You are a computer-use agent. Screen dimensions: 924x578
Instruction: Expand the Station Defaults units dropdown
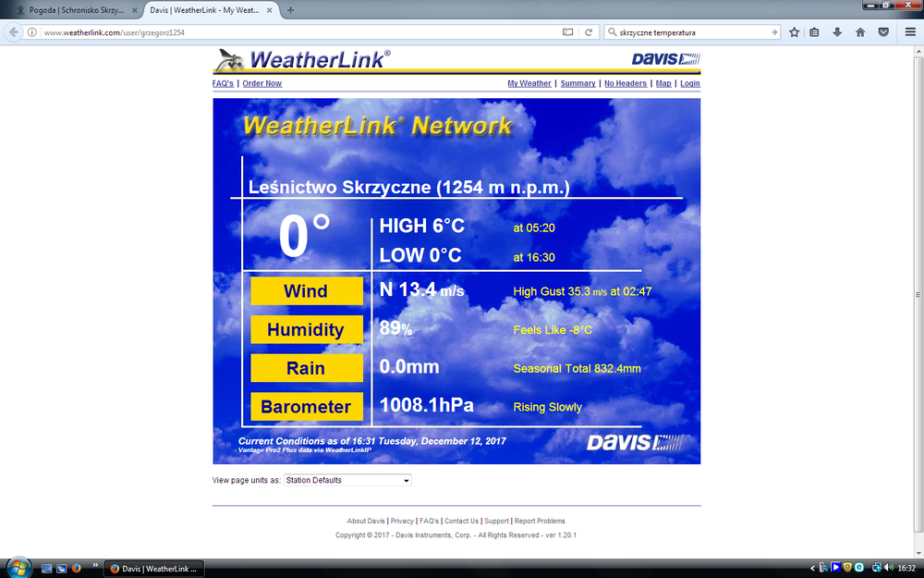pos(347,480)
